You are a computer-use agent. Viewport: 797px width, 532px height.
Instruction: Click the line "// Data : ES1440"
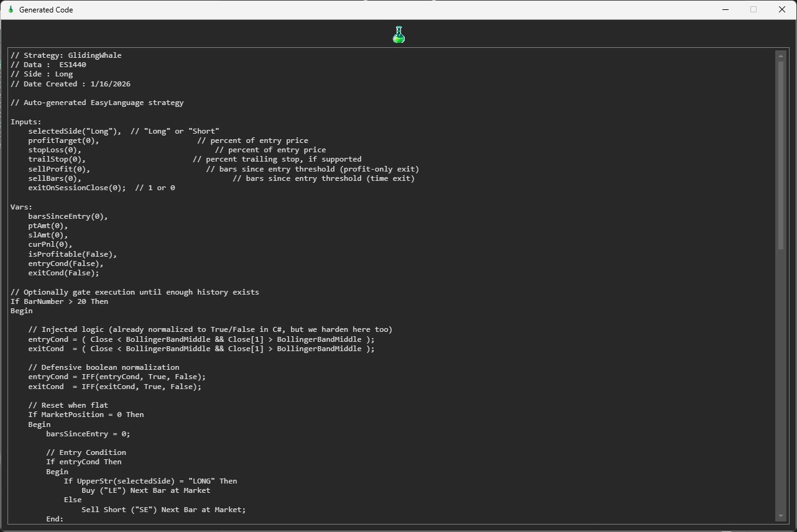[x=48, y=65]
